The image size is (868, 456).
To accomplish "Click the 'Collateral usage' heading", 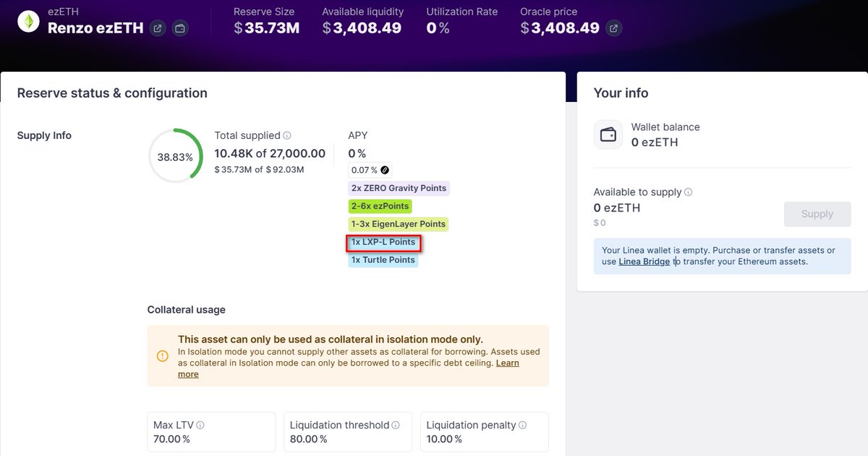I will pos(187,310).
